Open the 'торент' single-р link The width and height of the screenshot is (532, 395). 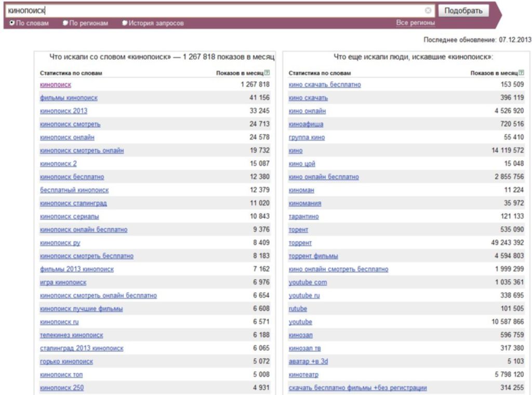[299, 230]
